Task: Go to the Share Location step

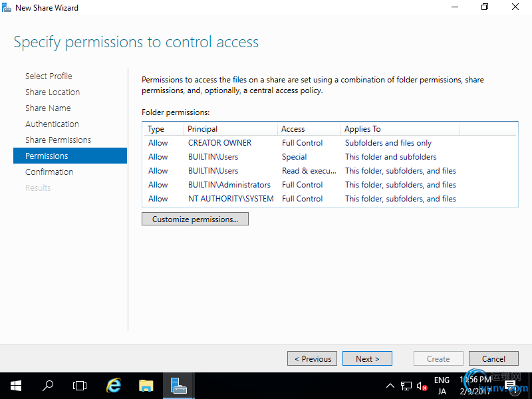Action: pos(53,92)
